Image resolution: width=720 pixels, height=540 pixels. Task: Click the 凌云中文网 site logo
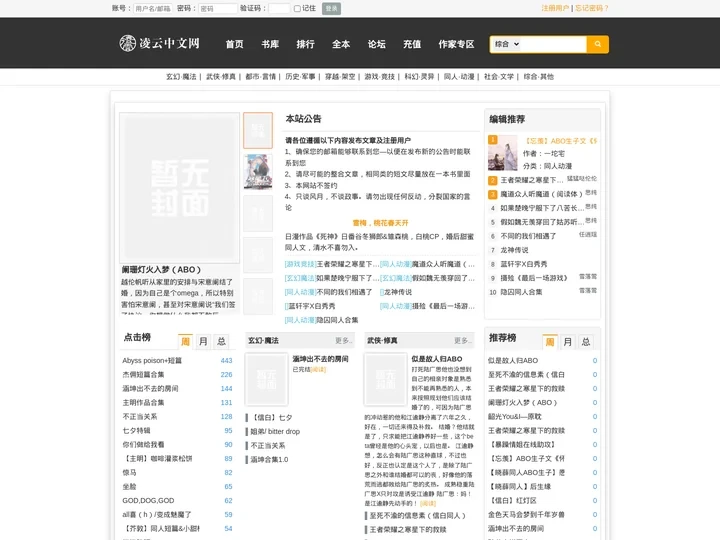tap(159, 43)
